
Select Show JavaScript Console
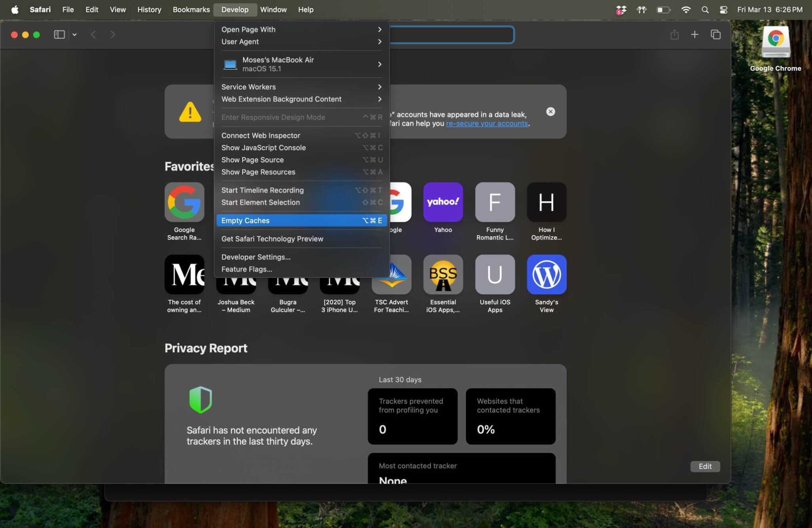[301, 148]
